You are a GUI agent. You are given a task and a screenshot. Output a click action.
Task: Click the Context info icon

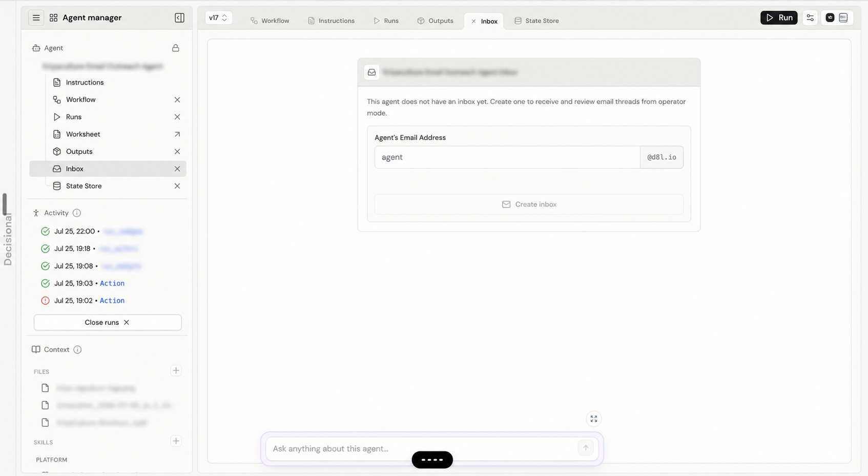pyautogui.click(x=77, y=349)
